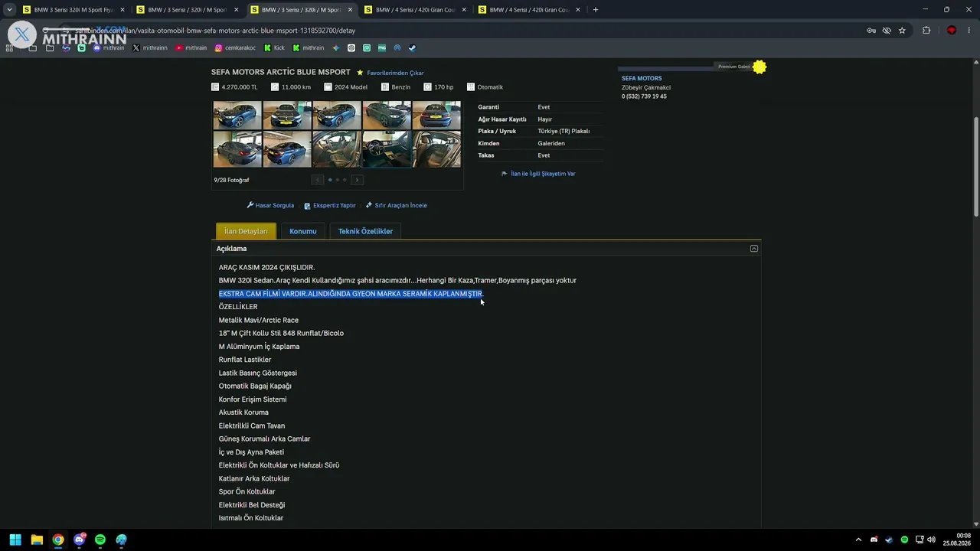
Task: Remove listing via 'Favorilerimden Çıkar' link
Action: (x=395, y=73)
